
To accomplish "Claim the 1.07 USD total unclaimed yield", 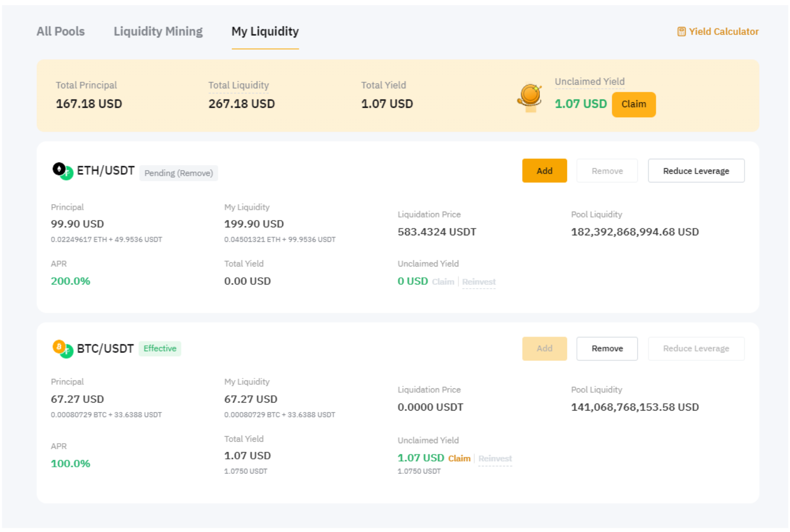I will click(x=633, y=104).
